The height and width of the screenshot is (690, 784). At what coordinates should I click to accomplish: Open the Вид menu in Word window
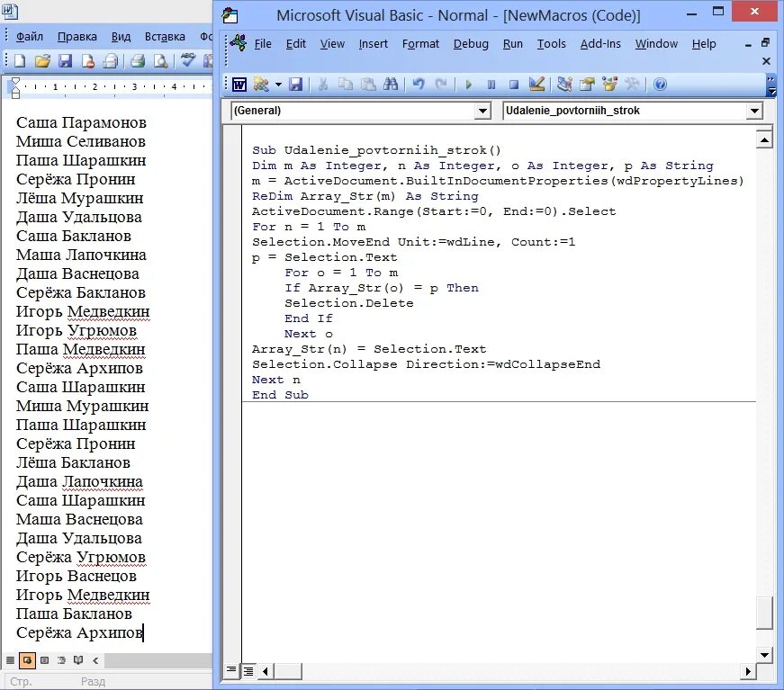tap(121, 37)
